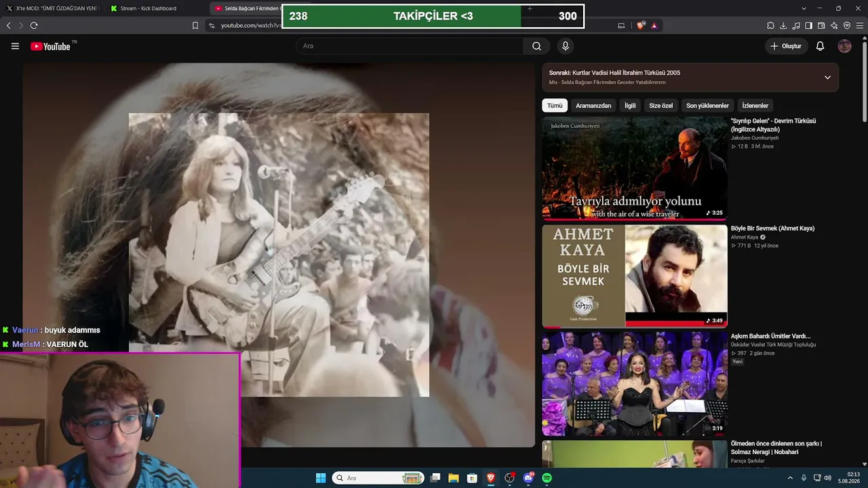Select the İzlenenler filter chip

pos(755,106)
